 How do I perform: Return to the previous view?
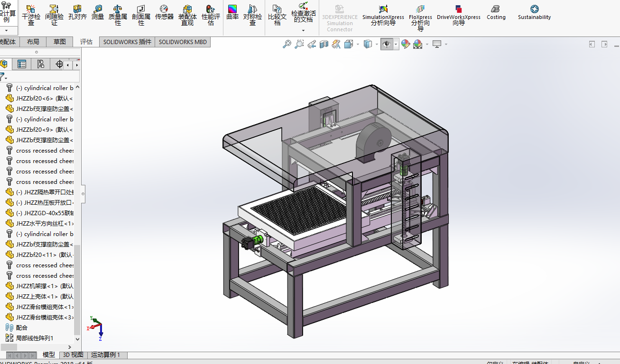312,44
